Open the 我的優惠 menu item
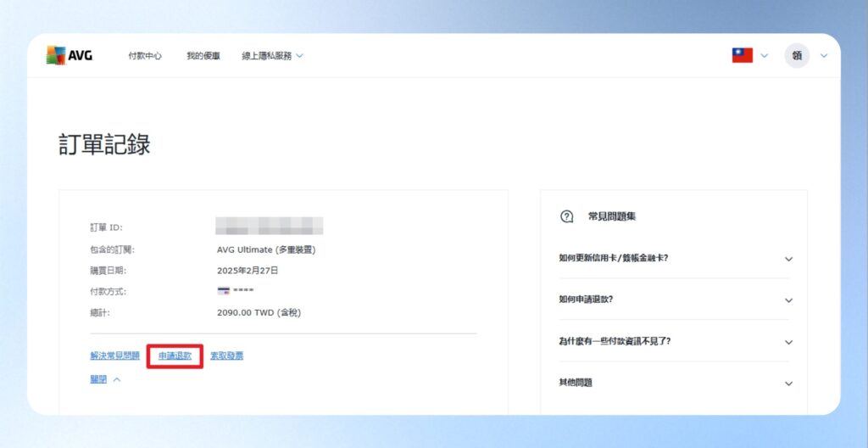This screenshot has height=448, width=868. (x=203, y=56)
